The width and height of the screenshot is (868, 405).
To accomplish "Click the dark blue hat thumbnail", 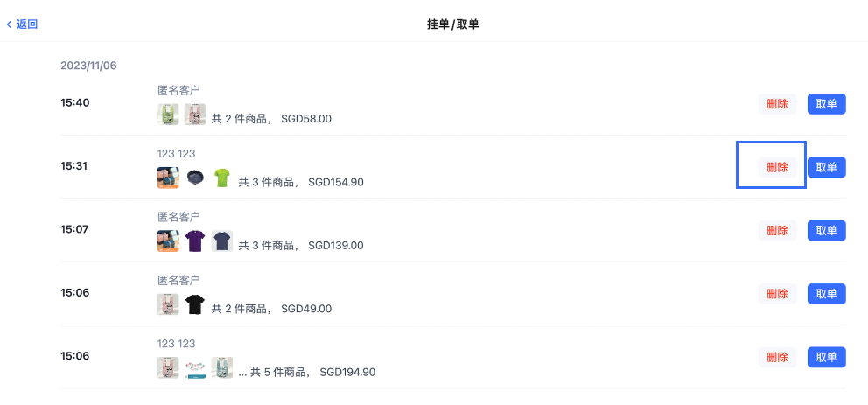I will click(195, 178).
